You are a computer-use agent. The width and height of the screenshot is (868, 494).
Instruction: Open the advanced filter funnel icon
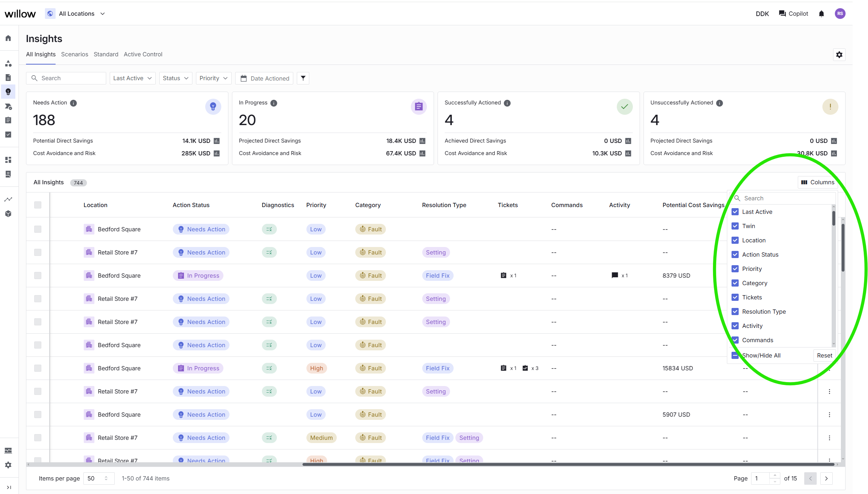point(303,78)
